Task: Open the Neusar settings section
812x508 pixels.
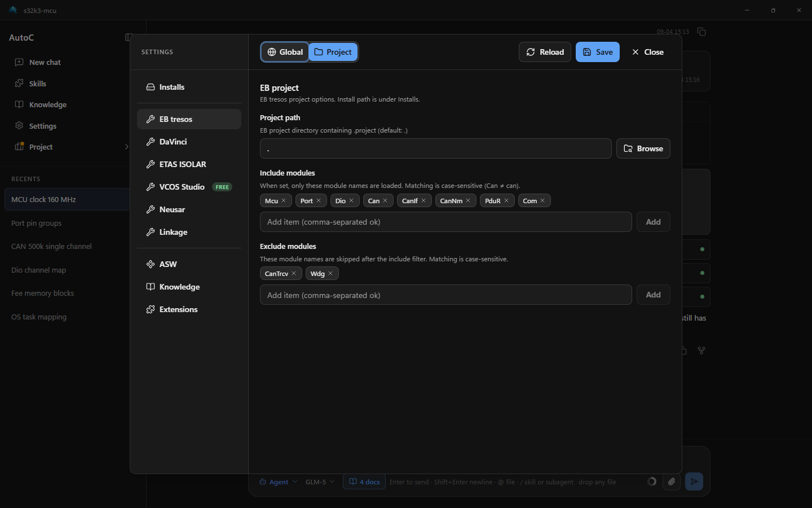Action: 189,209
